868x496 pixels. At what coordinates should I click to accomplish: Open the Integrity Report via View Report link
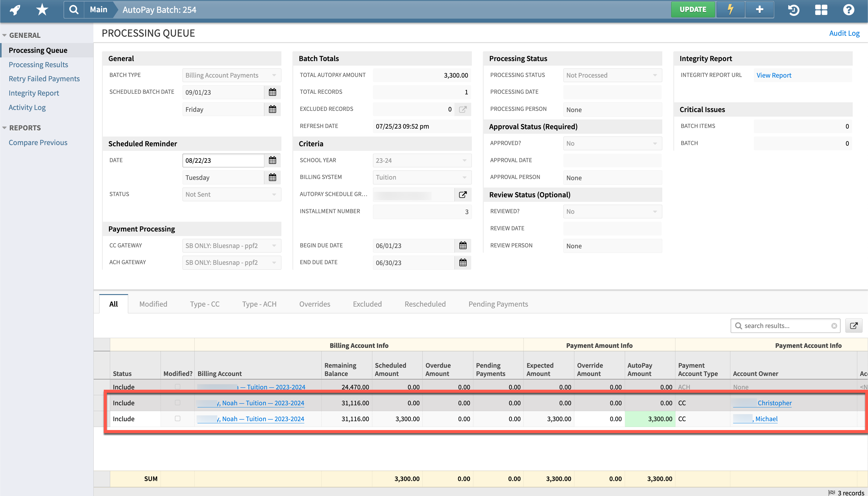[x=773, y=75]
